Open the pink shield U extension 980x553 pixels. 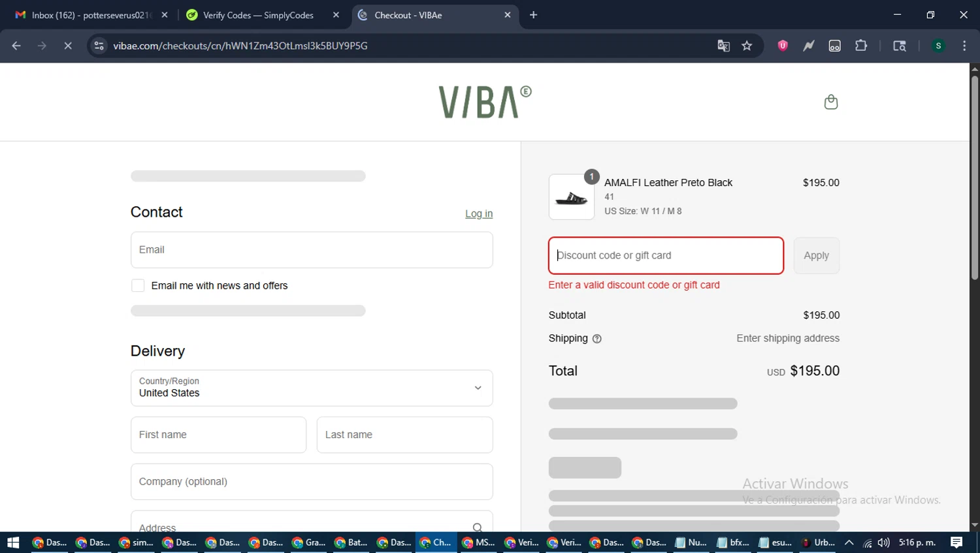coord(783,46)
